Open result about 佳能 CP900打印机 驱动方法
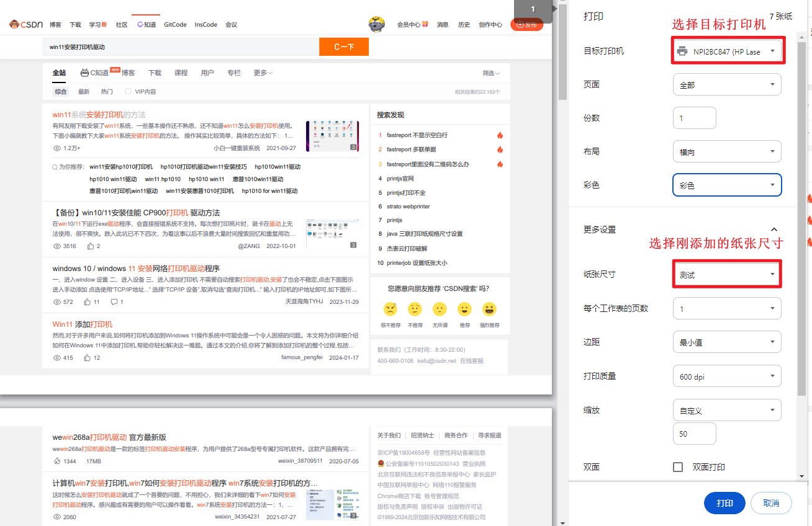The height and width of the screenshot is (526, 812). point(136,212)
